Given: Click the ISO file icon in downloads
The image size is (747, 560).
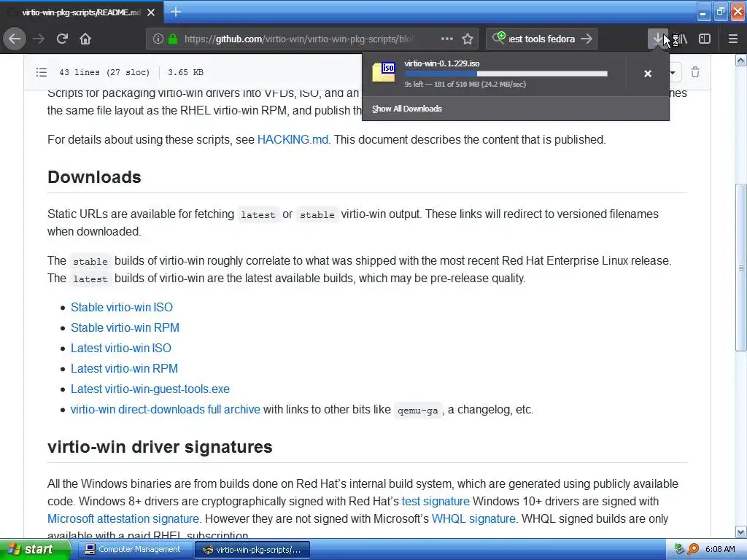Looking at the screenshot, I should 384,72.
